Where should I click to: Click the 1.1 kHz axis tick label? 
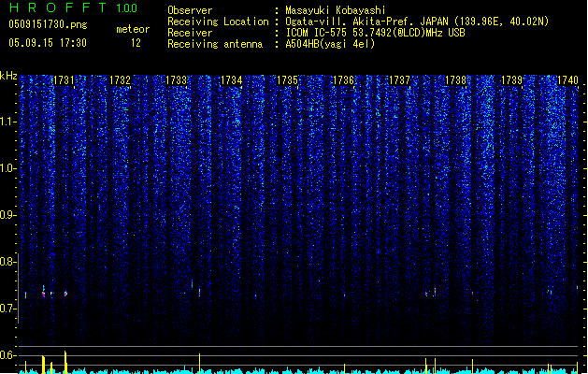click(x=7, y=122)
